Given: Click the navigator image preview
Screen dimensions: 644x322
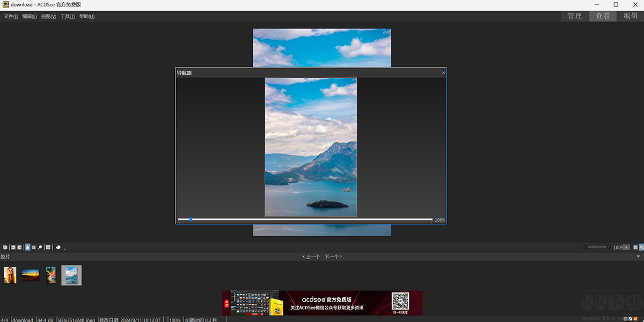Looking at the screenshot, I should pyautogui.click(x=311, y=147).
